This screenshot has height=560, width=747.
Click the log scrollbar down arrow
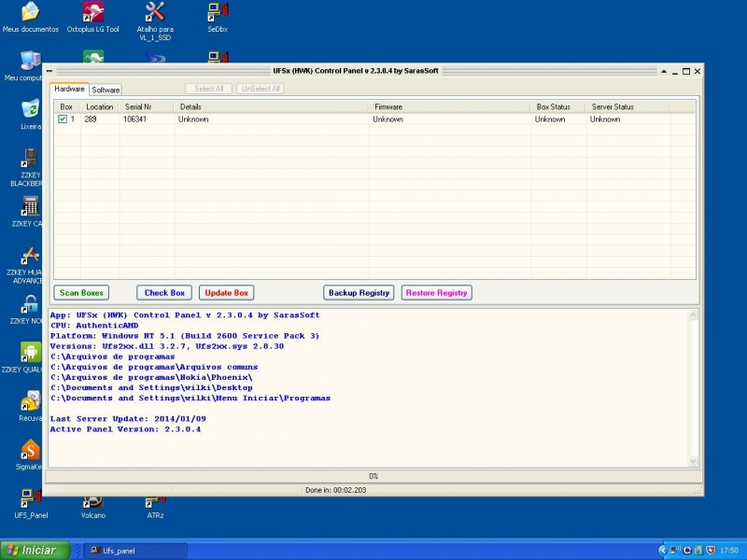point(693,461)
